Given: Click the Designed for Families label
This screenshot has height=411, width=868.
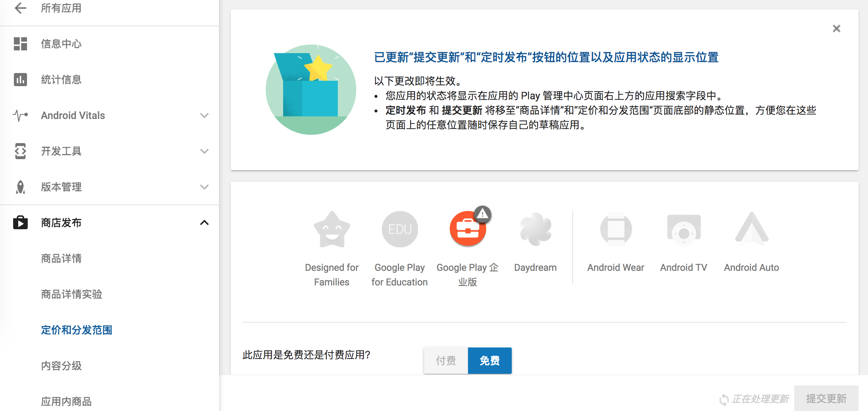Looking at the screenshot, I should (332, 275).
